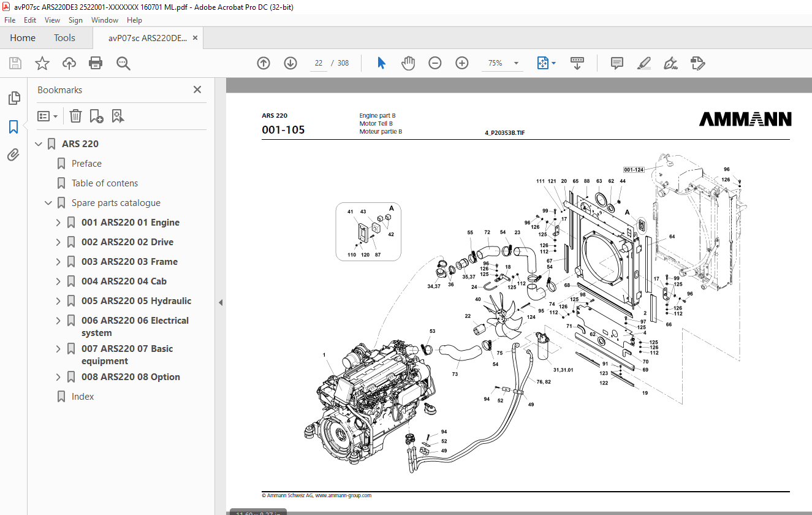812x515 pixels.
Task: Add a new bookmark
Action: [96, 116]
